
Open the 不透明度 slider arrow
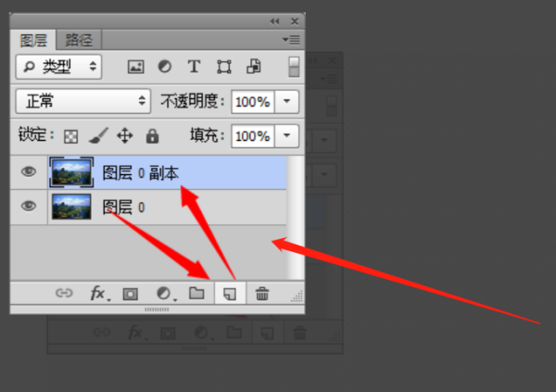pyautogui.click(x=287, y=101)
